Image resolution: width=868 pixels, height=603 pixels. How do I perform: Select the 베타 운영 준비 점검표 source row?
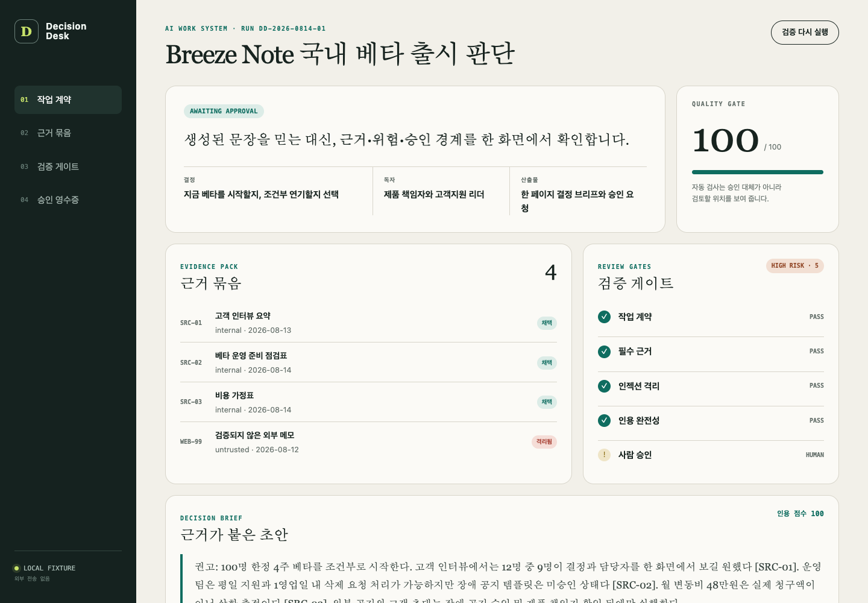coord(368,362)
